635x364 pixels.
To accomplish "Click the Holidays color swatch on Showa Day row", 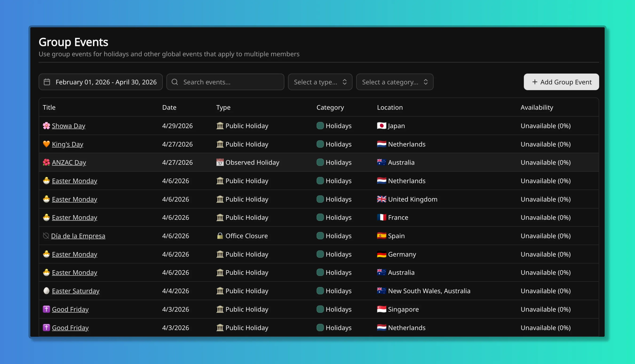I will pyautogui.click(x=320, y=126).
